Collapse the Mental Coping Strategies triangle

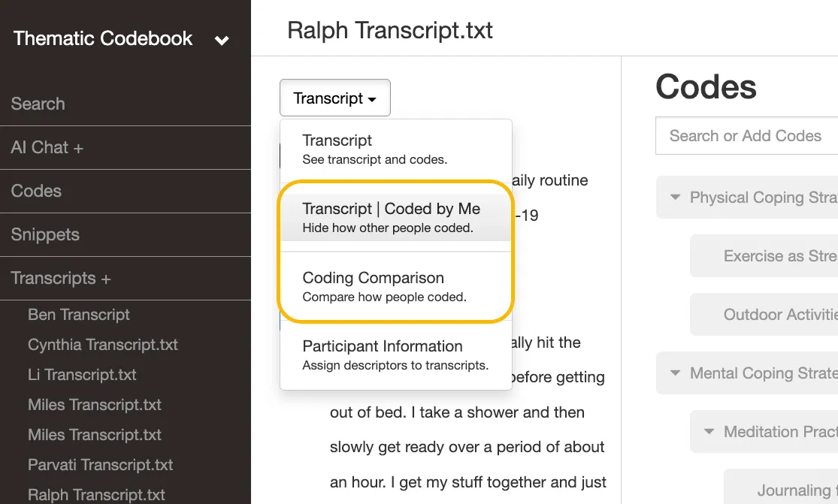(676, 373)
